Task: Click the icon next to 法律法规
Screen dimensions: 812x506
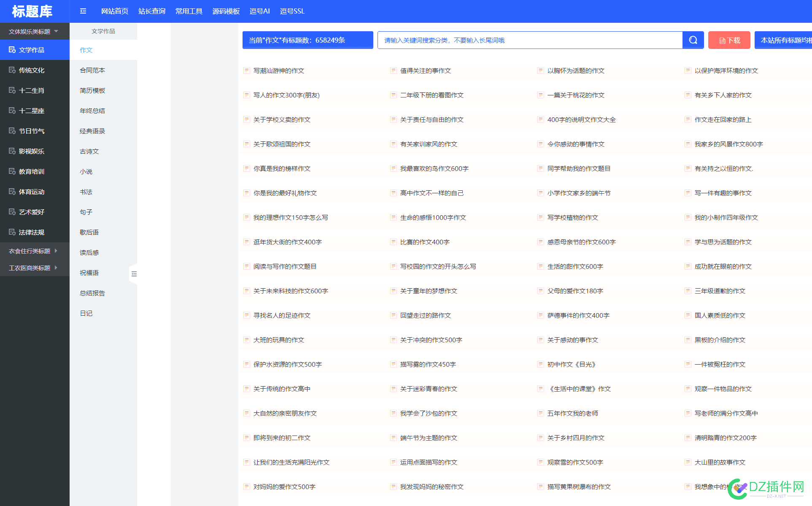Action: [12, 232]
